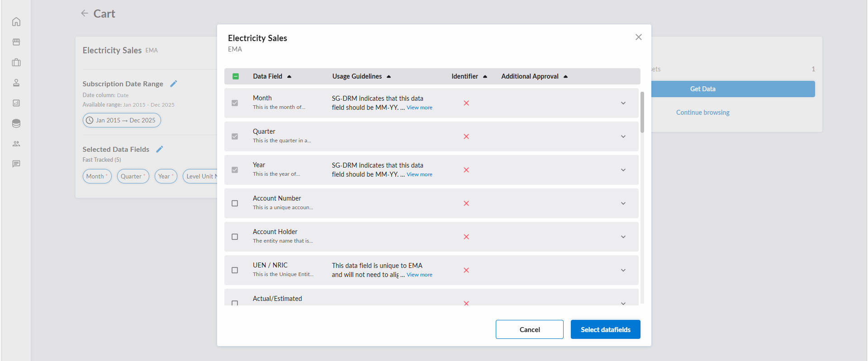Open the stamp approval icon in sidebar
The height and width of the screenshot is (361, 868).
[x=16, y=83]
